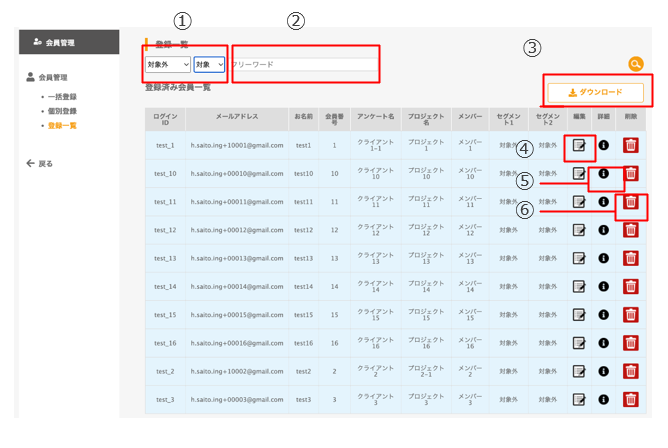Show details for test_2 member
Image resolution: width=668 pixels, height=448 pixels.
pos(603,371)
